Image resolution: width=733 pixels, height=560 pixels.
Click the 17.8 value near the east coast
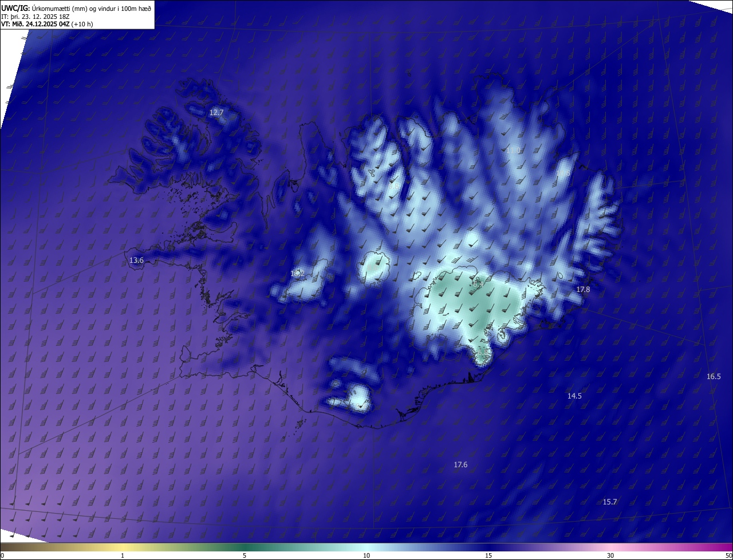(583, 290)
